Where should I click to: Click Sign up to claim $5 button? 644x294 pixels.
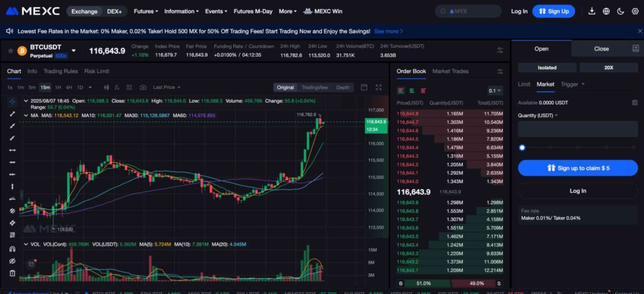578,167
